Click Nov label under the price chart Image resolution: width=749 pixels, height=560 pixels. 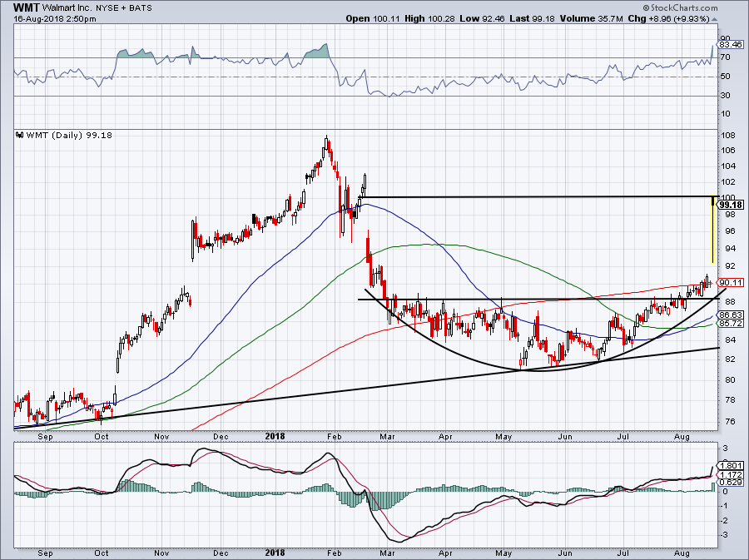click(162, 436)
